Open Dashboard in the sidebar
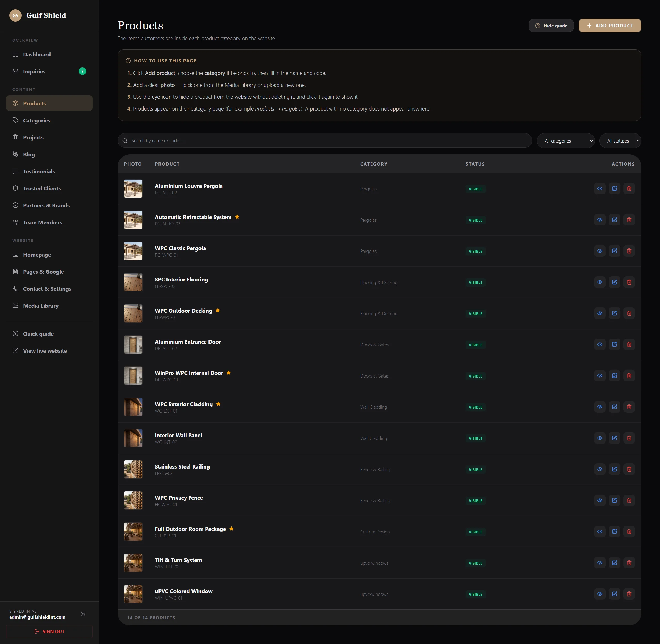Viewport: 660px width, 644px height. 49,54
